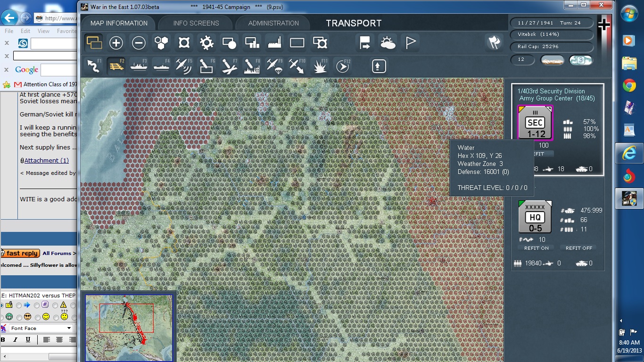The height and width of the screenshot is (362, 644).
Task: Turn on refit with REFIT ON
Action: (536, 248)
